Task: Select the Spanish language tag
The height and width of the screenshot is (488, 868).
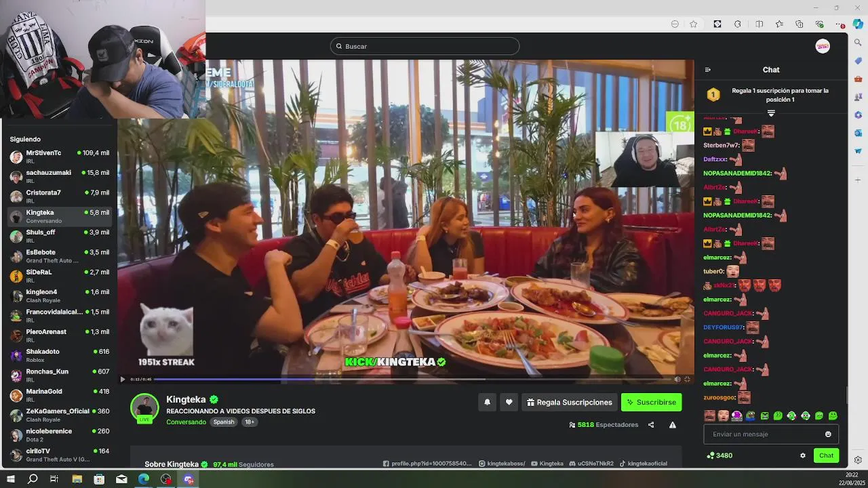Action: (x=224, y=422)
